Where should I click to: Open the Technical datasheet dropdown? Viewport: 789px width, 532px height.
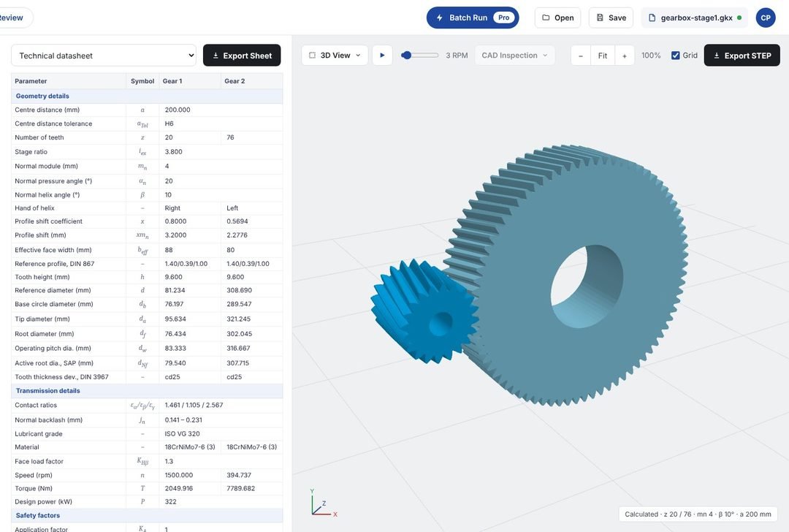[104, 56]
